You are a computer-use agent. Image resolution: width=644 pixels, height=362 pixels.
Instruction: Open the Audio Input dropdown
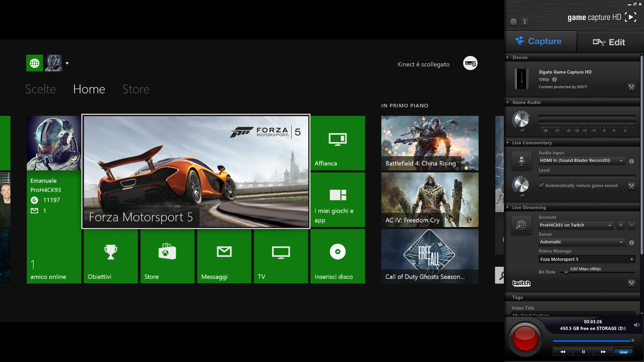(x=582, y=161)
